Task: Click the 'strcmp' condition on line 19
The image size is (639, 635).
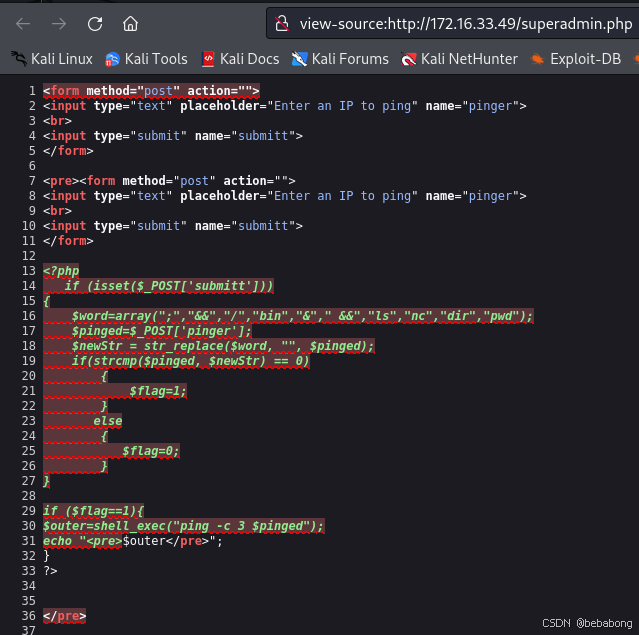Action: point(190,361)
